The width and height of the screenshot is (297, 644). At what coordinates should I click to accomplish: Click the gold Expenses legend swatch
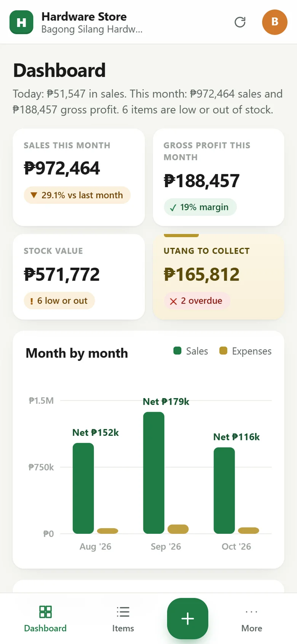[224, 350]
